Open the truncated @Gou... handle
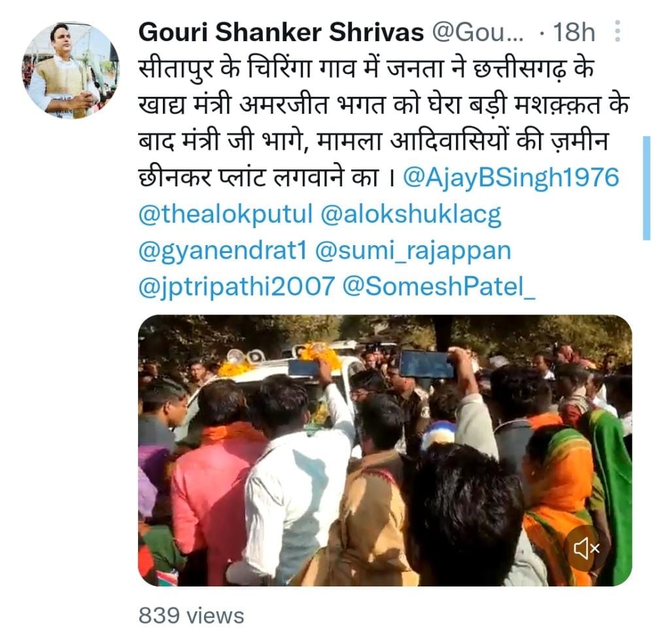 click(477, 32)
